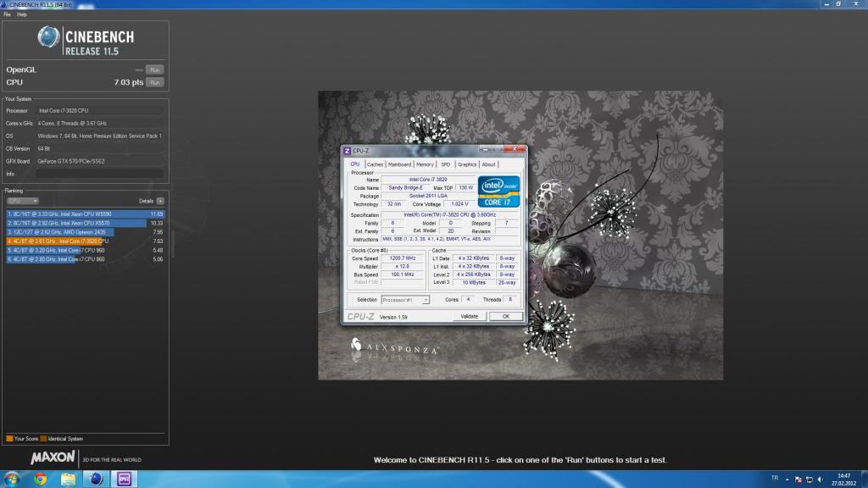The width and height of the screenshot is (868, 488).
Task: Switch to the CPU tab in CPU-Z
Action: [355, 164]
